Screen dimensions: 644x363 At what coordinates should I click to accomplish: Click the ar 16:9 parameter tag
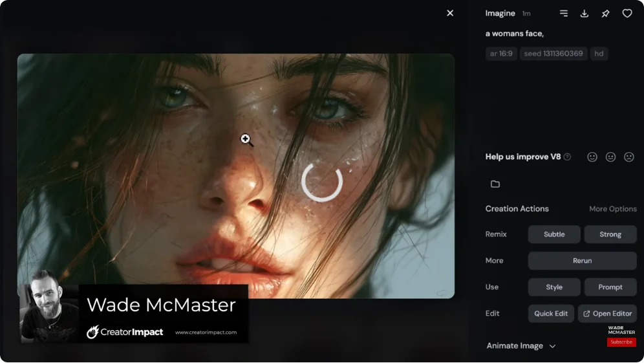pyautogui.click(x=501, y=54)
